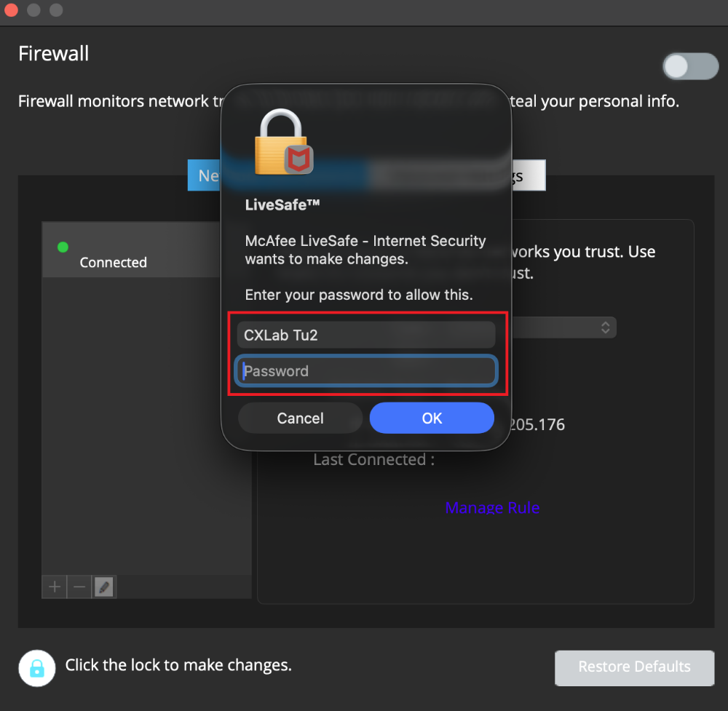Select the pencil edit icon
Image resolution: width=728 pixels, height=711 pixels.
click(103, 587)
